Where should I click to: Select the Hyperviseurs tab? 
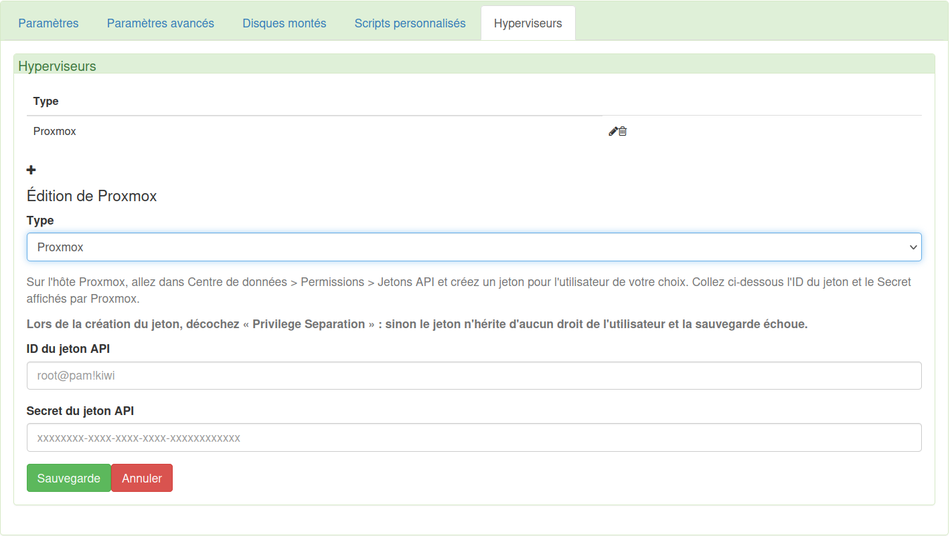point(528,24)
